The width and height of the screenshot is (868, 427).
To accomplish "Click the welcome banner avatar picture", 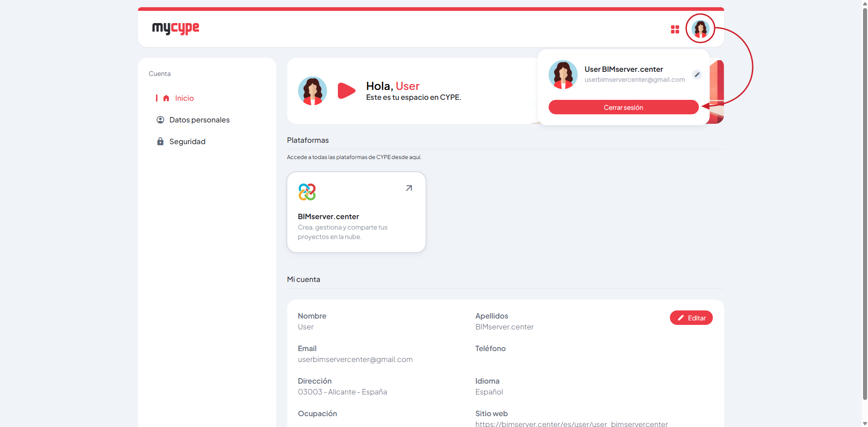I will click(313, 91).
